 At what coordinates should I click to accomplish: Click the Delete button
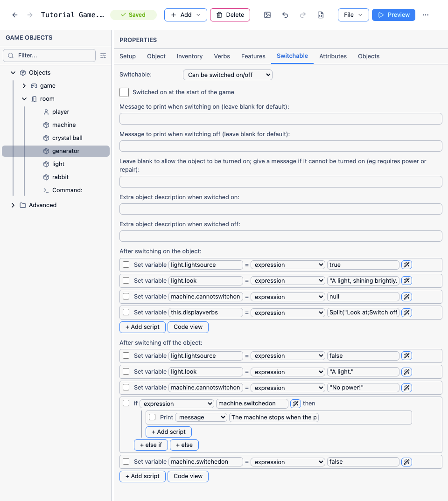coord(230,15)
